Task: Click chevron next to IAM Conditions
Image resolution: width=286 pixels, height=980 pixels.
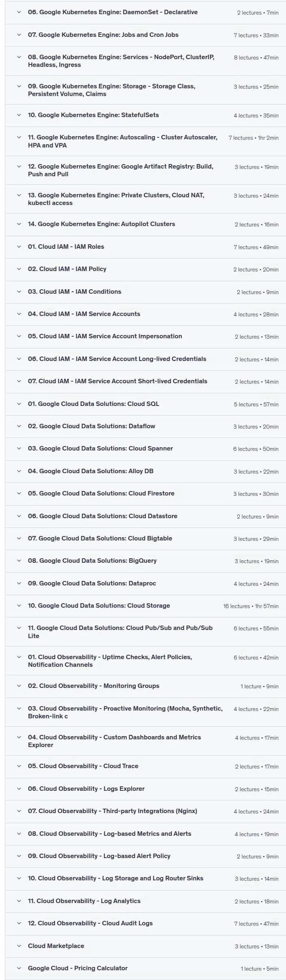Action: click(19, 292)
